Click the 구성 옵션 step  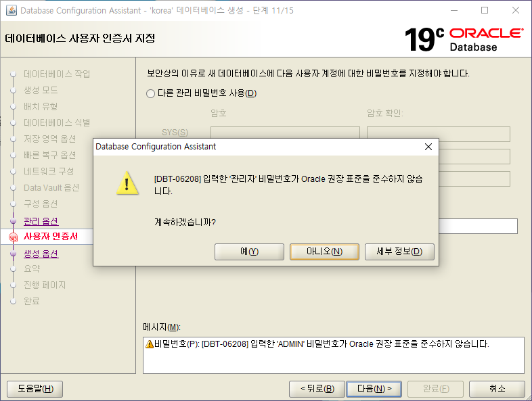coord(41,204)
